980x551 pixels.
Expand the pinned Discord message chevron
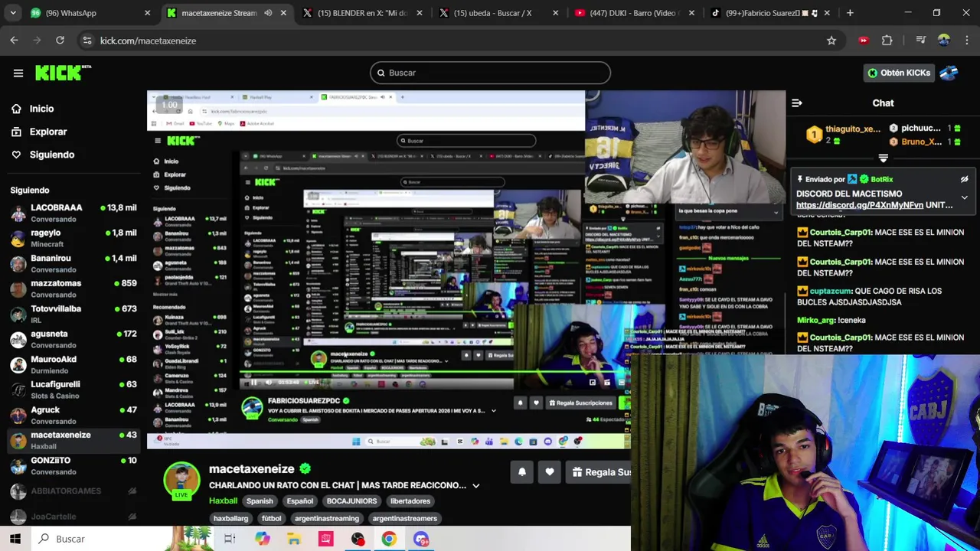click(964, 198)
